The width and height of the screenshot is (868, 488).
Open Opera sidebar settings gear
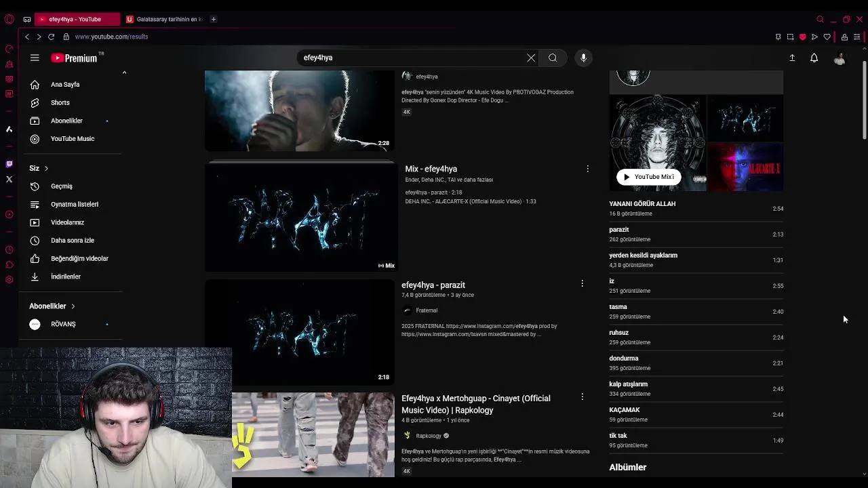click(9, 279)
